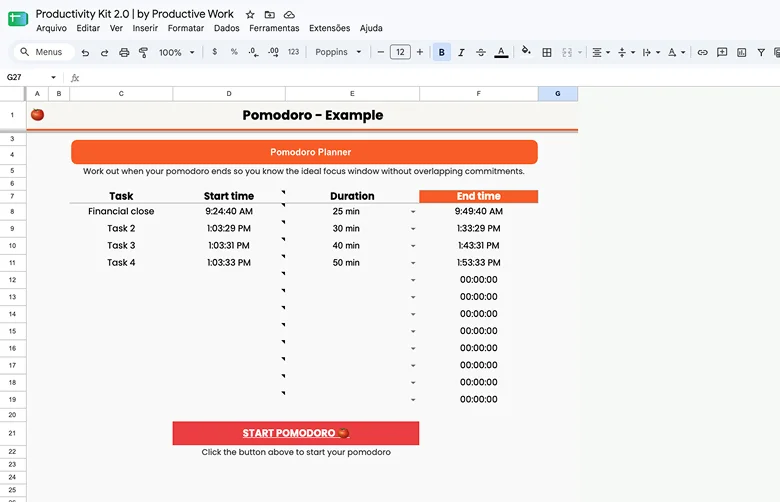The height and width of the screenshot is (502, 780).
Task: Open Extensões menu
Action: tap(329, 28)
